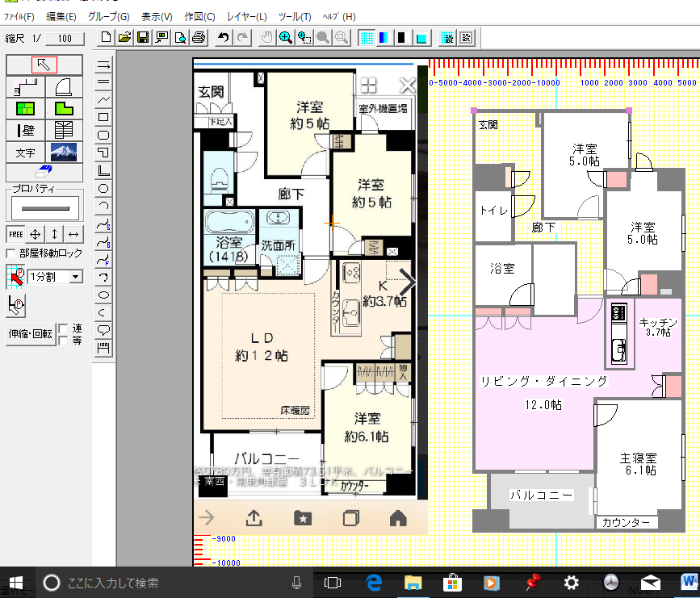Zoom in with the magnifier plus icon
This screenshot has width=700, height=598.
(285, 37)
